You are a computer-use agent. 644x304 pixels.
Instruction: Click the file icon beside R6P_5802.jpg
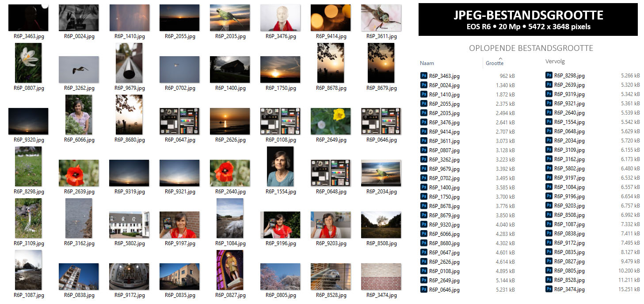click(549, 169)
